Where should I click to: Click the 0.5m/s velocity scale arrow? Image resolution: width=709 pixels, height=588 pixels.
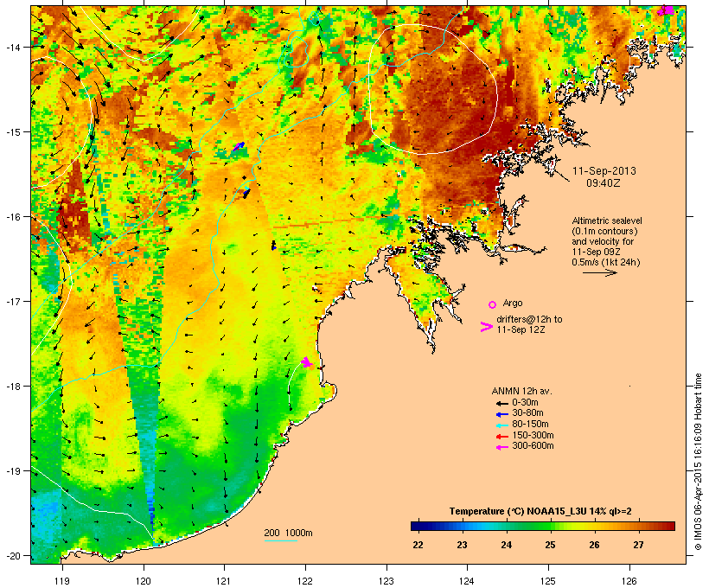pos(599,272)
